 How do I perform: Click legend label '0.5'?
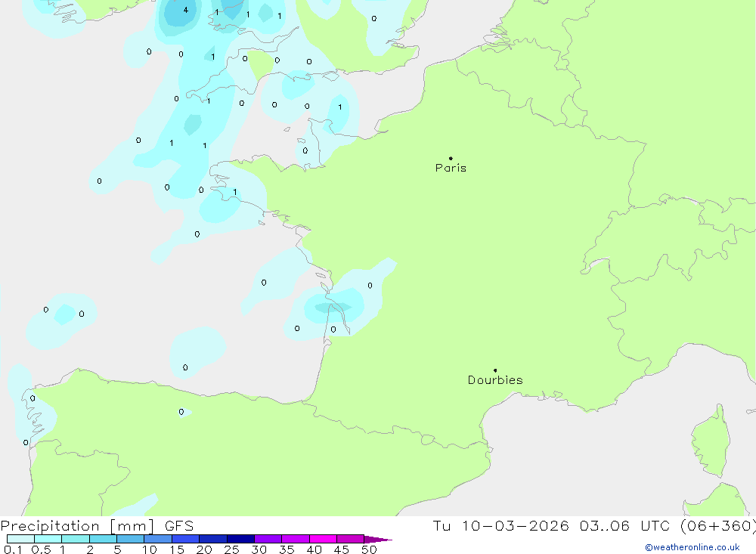41,549
